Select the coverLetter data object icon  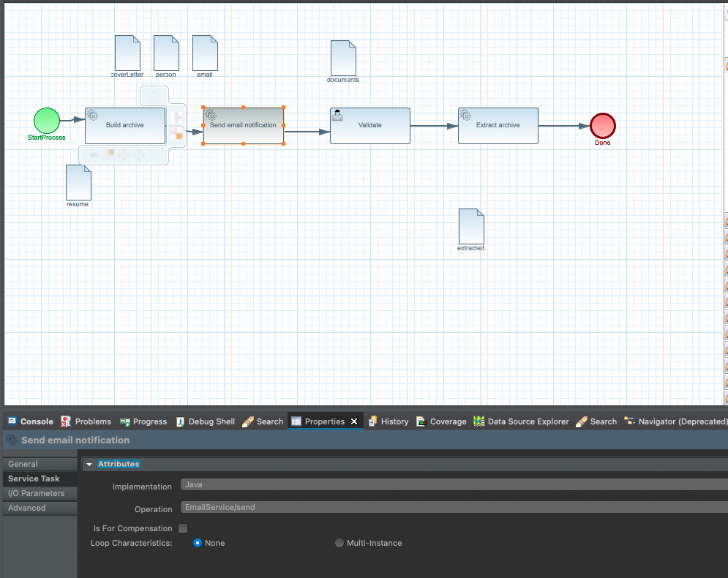pyautogui.click(x=127, y=53)
